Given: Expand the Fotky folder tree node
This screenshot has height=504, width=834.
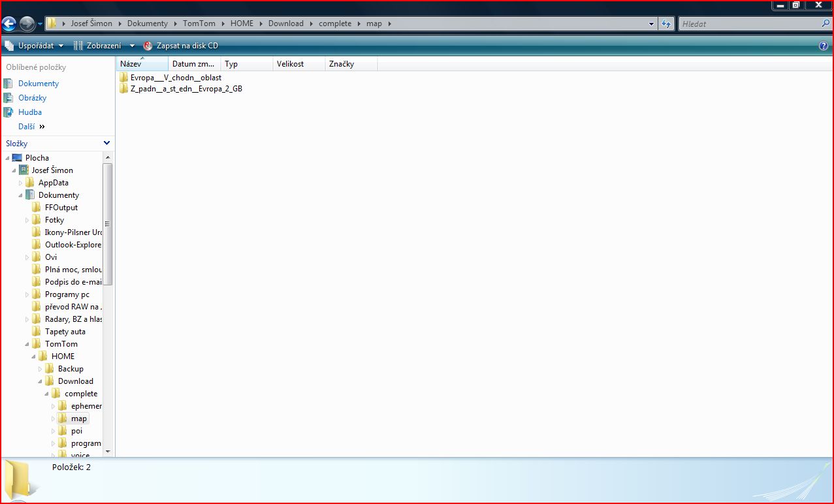Looking at the screenshot, I should point(27,221).
